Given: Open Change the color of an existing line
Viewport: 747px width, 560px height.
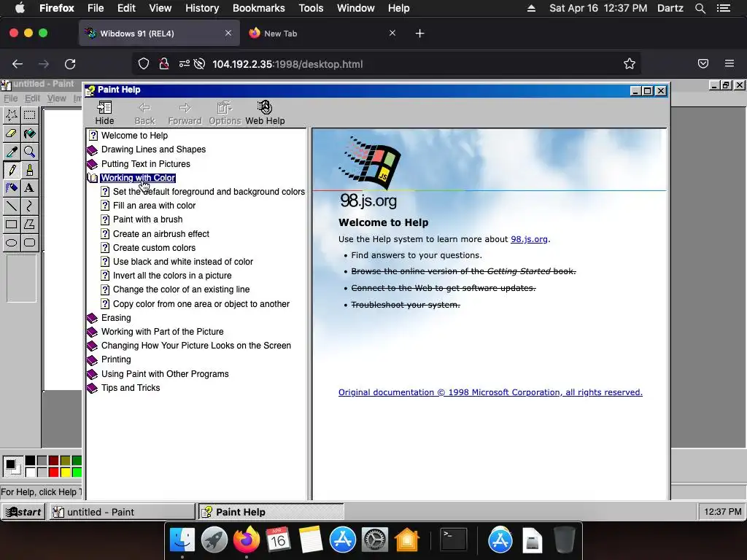Looking at the screenshot, I should [x=181, y=289].
